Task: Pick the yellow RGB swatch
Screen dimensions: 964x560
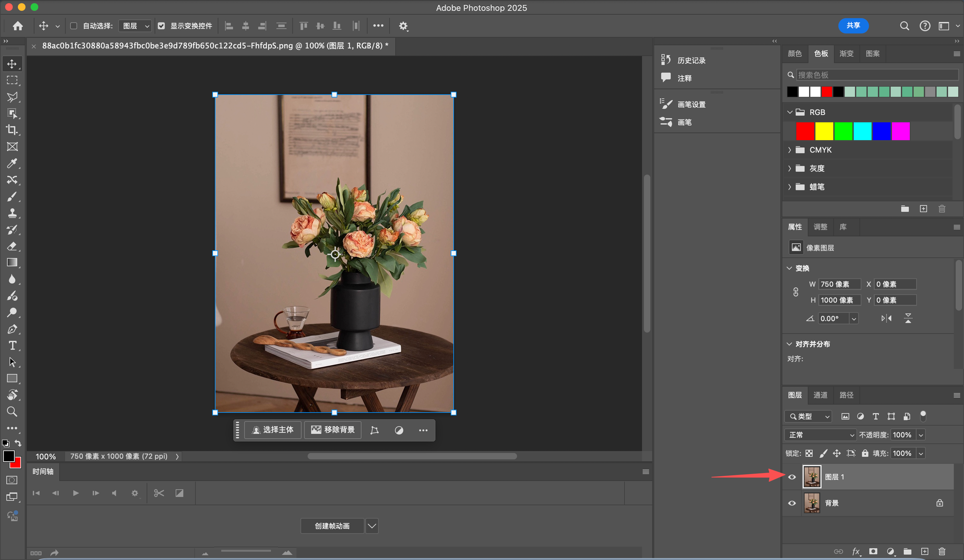Action: point(824,132)
